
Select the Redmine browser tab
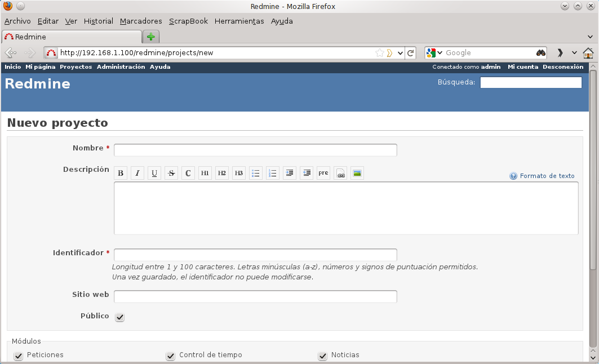pos(72,37)
